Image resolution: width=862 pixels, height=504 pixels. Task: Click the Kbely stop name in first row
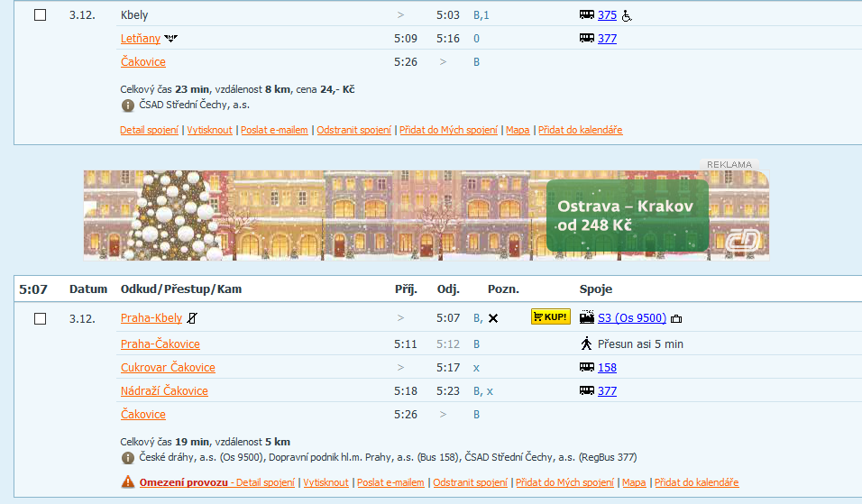[134, 14]
